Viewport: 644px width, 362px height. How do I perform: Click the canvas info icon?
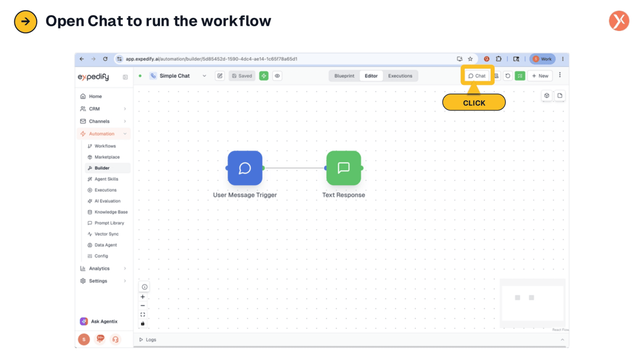(144, 287)
